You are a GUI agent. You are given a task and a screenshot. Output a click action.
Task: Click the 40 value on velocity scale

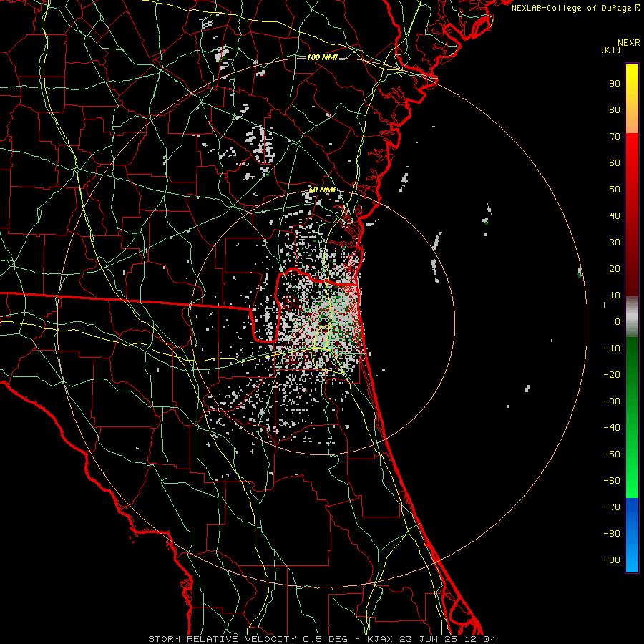point(615,216)
